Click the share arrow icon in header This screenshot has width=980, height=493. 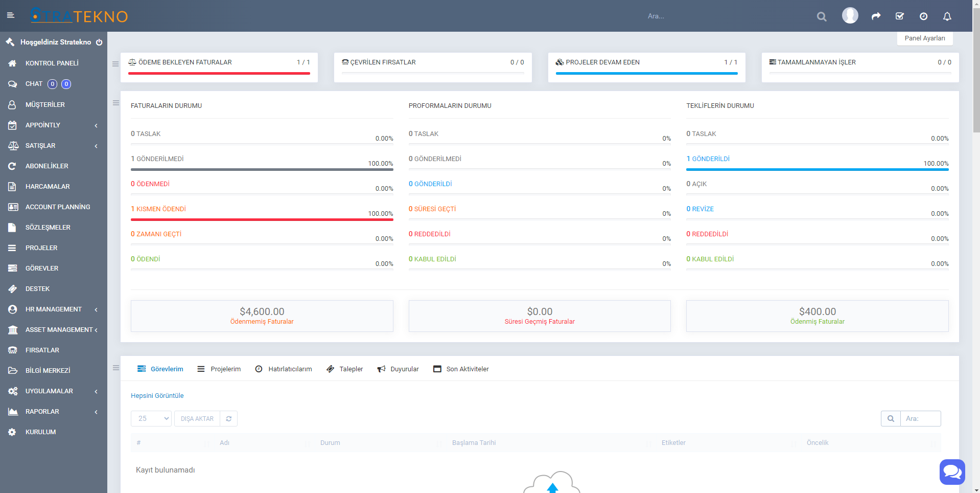pyautogui.click(x=876, y=16)
